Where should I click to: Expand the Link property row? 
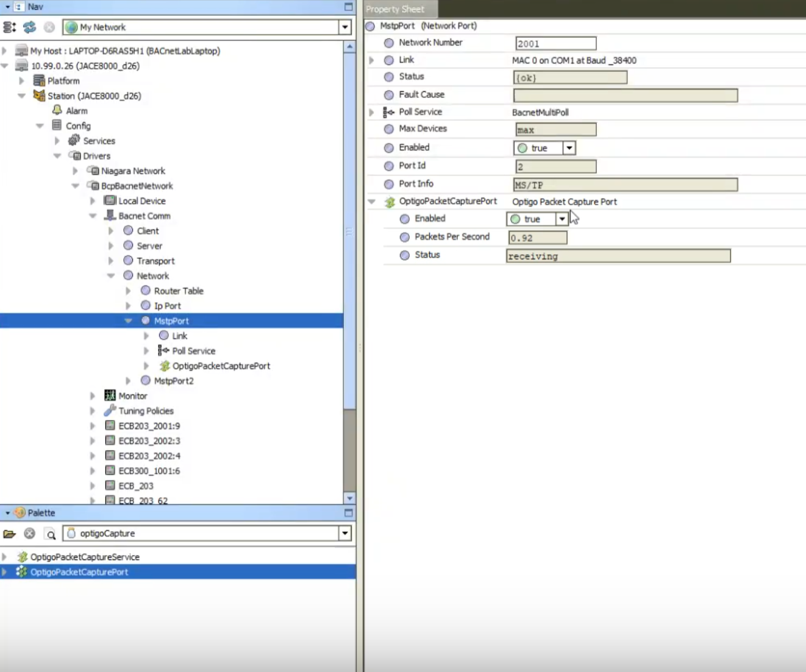pyautogui.click(x=371, y=60)
